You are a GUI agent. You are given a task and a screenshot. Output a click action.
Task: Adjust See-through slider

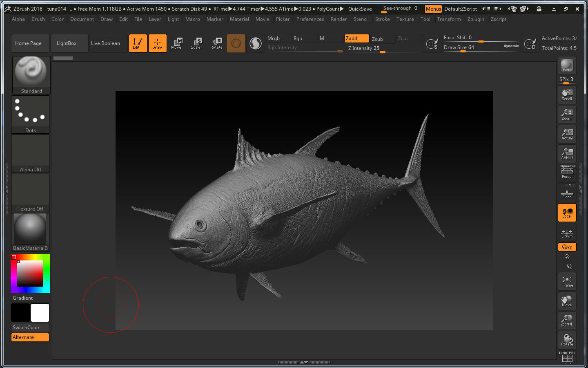pos(400,9)
